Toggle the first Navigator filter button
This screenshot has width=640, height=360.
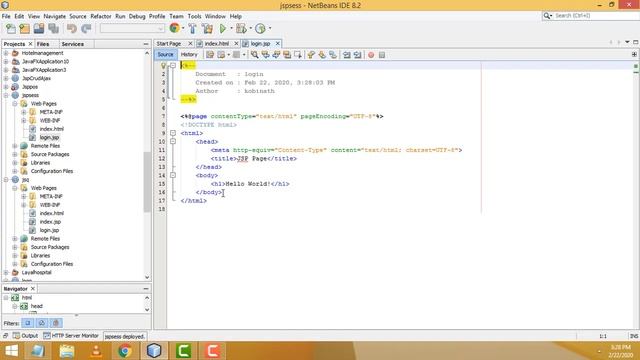point(28,323)
